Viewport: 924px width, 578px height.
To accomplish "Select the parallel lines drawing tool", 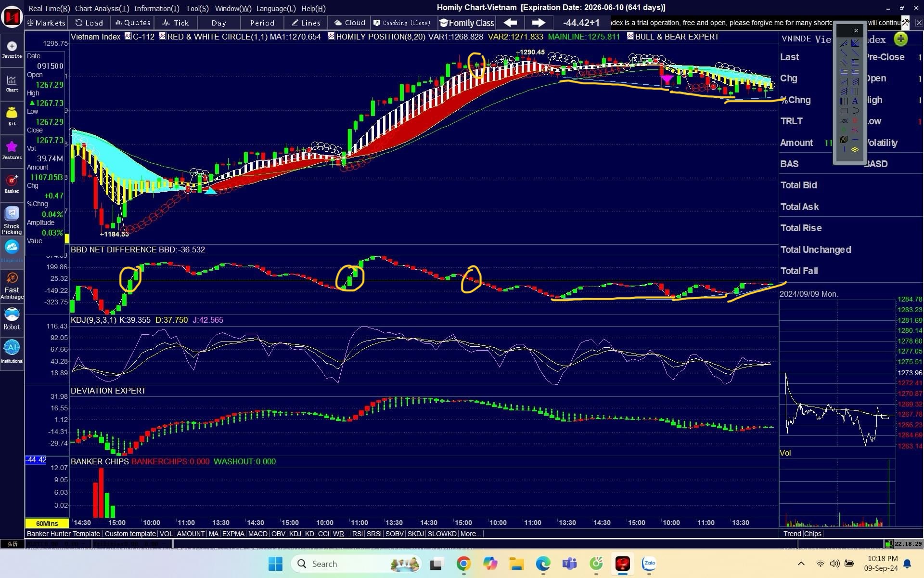I will coord(844,62).
